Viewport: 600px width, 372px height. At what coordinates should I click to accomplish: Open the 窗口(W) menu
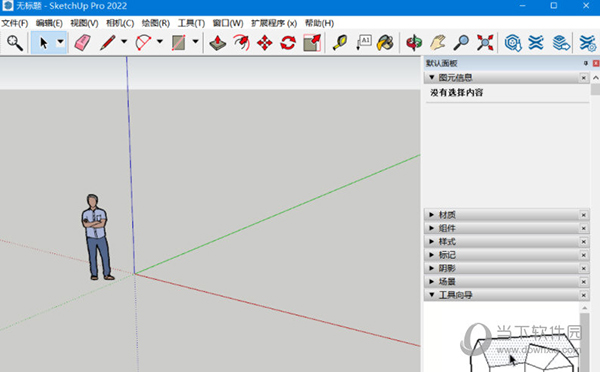tap(228, 23)
